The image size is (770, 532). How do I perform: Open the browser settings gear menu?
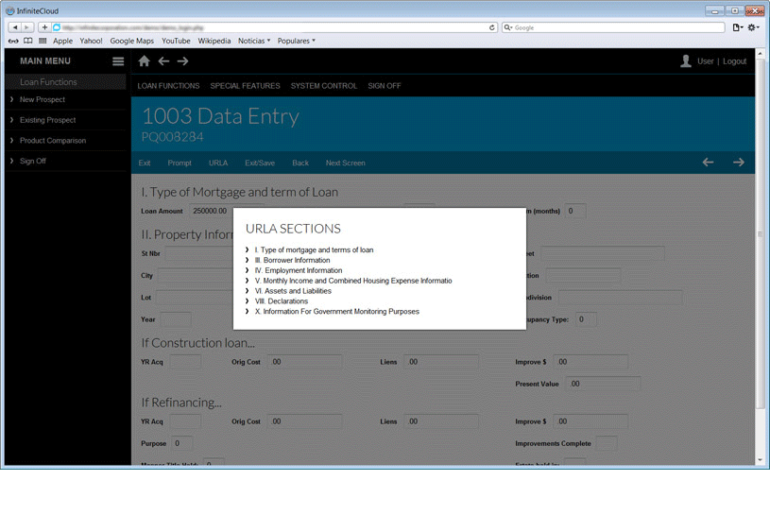[x=753, y=27]
